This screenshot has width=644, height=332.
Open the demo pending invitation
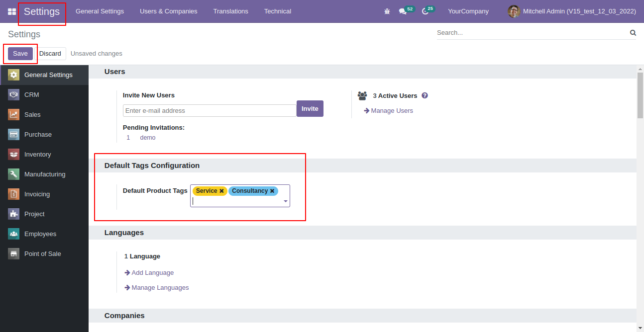tap(148, 138)
